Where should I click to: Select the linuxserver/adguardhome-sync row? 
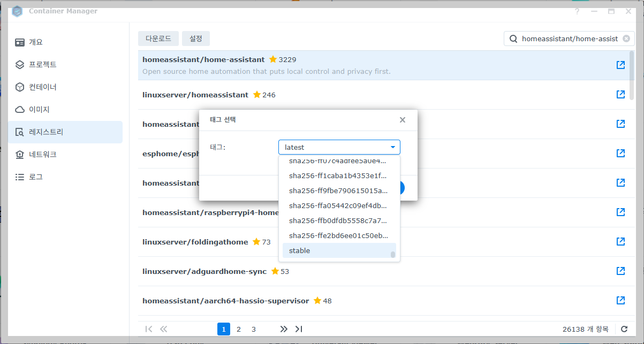[383, 271]
